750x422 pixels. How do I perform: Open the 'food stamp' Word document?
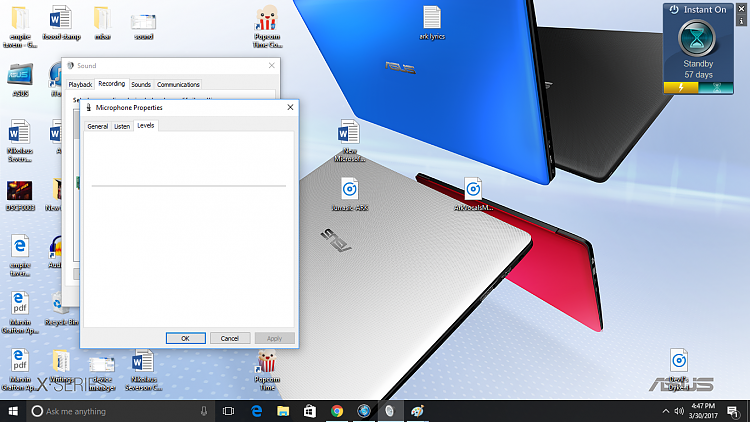[60, 18]
